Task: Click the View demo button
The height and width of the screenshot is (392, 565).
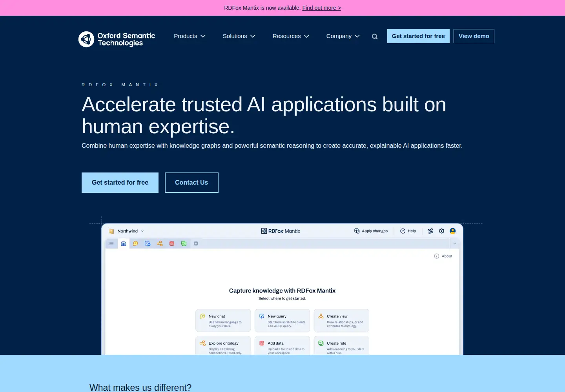Action: pos(474,36)
